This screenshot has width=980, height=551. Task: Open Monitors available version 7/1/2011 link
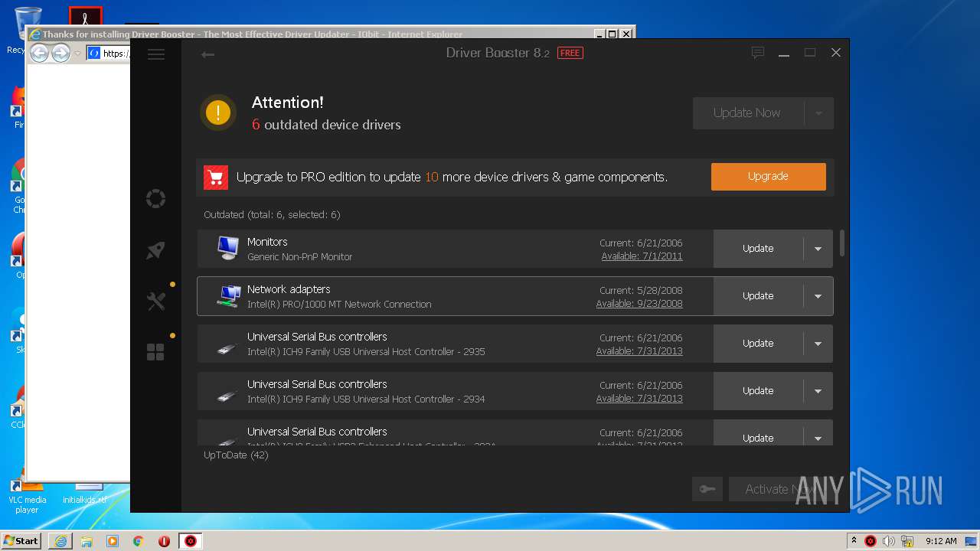point(642,256)
